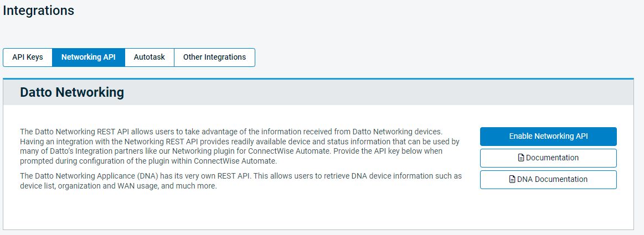Select the Networking API tab
The image size is (644, 235).
coord(89,58)
